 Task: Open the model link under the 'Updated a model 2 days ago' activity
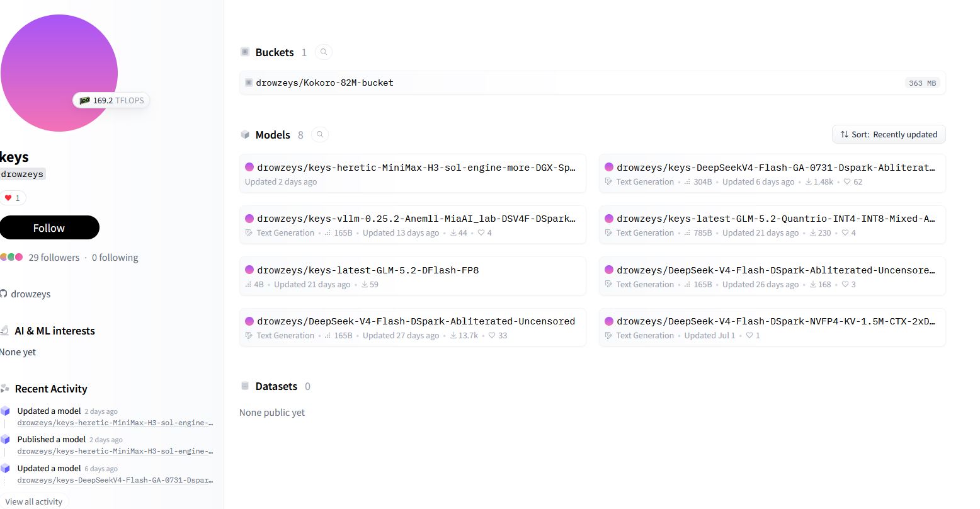[x=115, y=423]
